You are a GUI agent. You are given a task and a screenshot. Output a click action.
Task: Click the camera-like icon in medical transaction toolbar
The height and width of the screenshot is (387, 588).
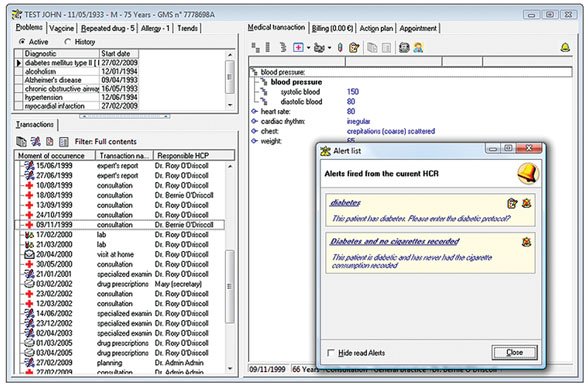[x=319, y=48]
